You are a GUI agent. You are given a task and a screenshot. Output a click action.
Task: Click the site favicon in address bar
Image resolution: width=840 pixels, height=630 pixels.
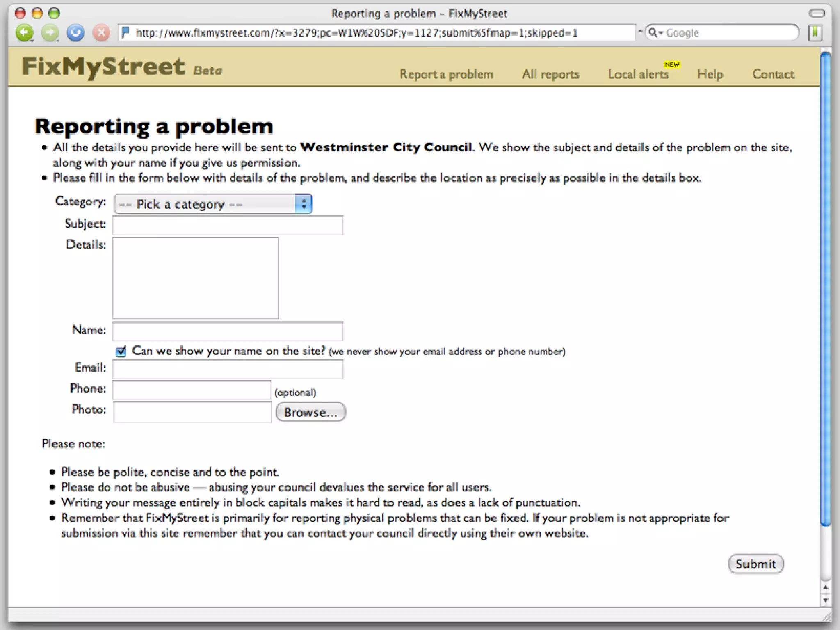[126, 32]
